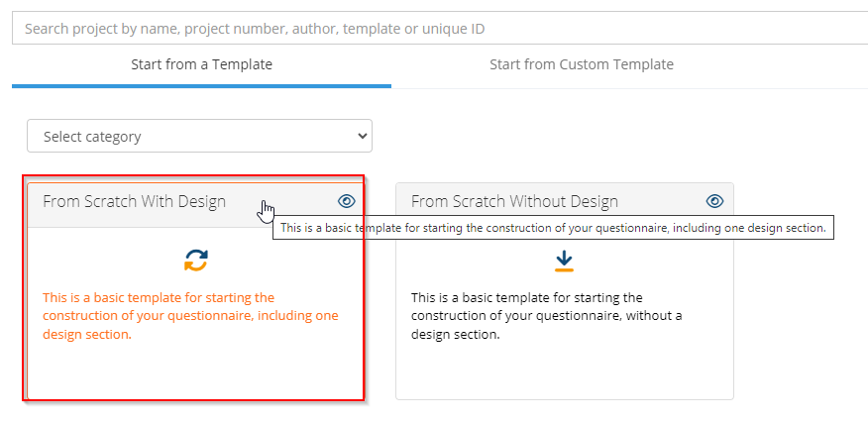Click the From Scratch With Design title
868x423 pixels.
click(134, 201)
